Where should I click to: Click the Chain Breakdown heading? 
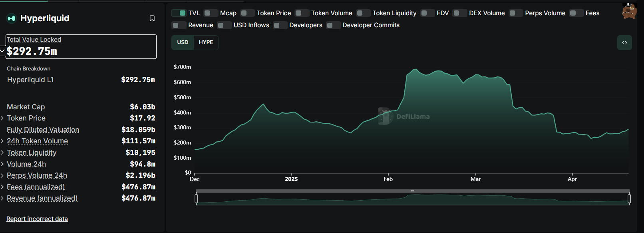(29, 69)
